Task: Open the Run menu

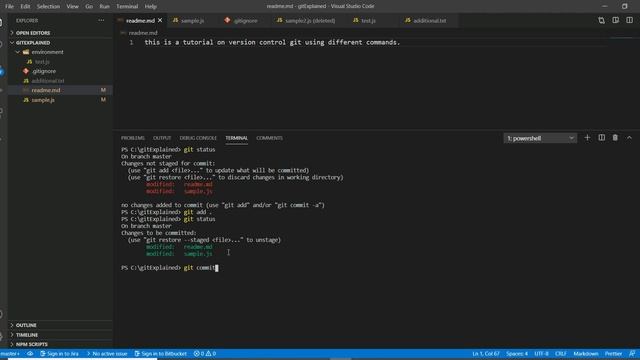Action: pos(104,7)
